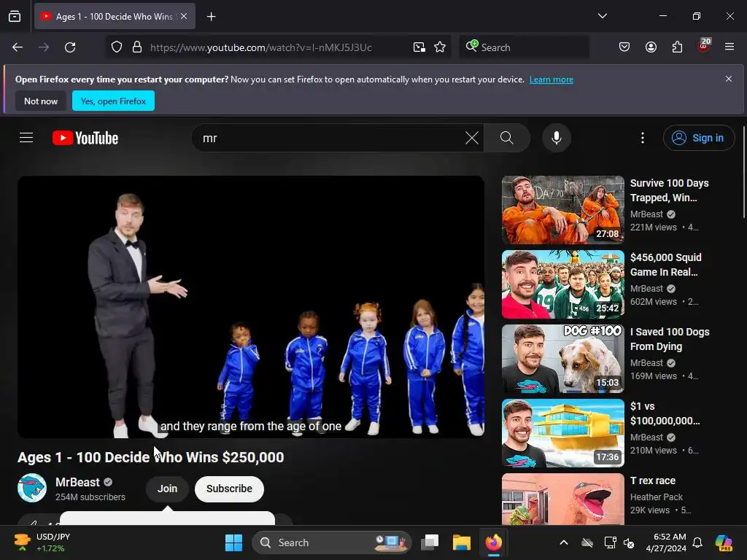The image size is (747, 560).
Task: Open the USD/JPY widget on the taskbar
Action: (x=42, y=542)
